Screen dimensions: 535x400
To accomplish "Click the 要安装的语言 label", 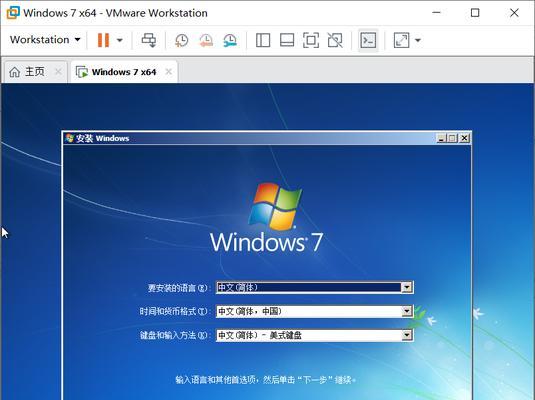I will [x=177, y=288].
